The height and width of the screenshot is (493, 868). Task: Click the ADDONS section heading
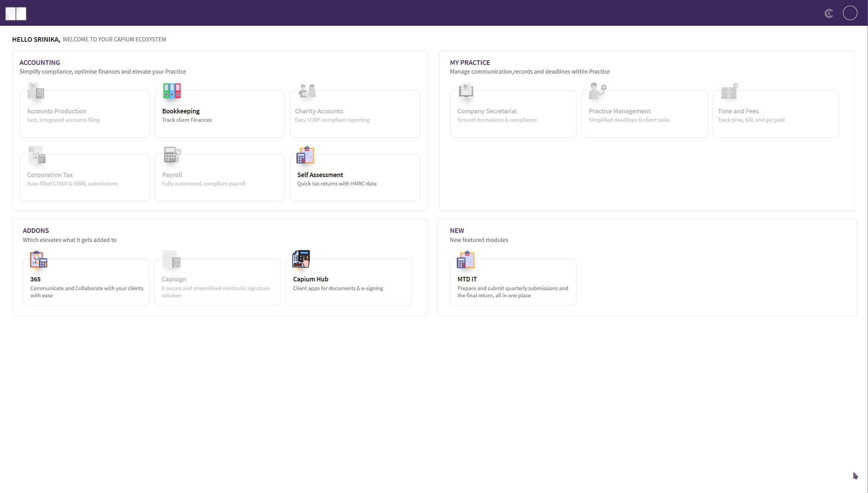pos(36,231)
